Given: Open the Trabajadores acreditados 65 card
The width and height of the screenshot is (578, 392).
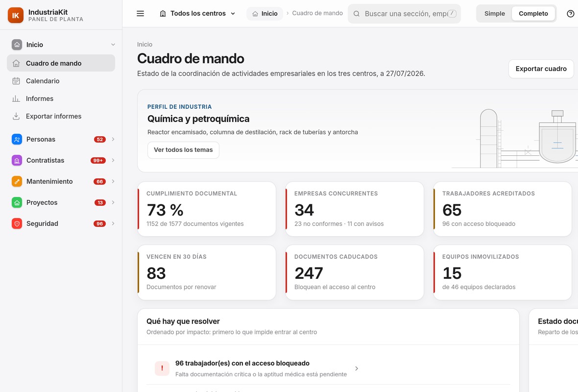Looking at the screenshot, I should 503,209.
